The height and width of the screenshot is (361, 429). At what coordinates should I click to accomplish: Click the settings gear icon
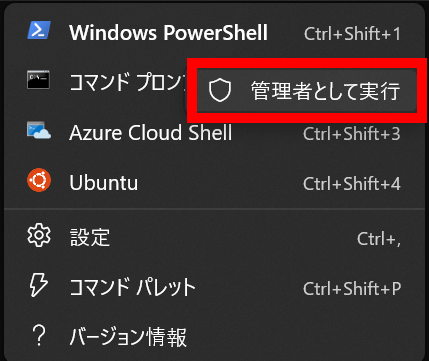[39, 235]
